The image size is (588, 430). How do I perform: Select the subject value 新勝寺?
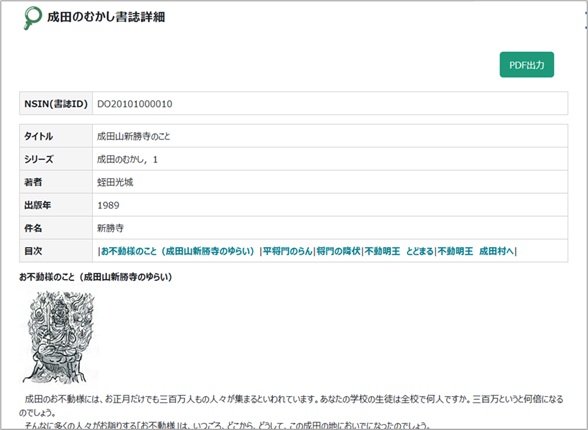coord(110,228)
